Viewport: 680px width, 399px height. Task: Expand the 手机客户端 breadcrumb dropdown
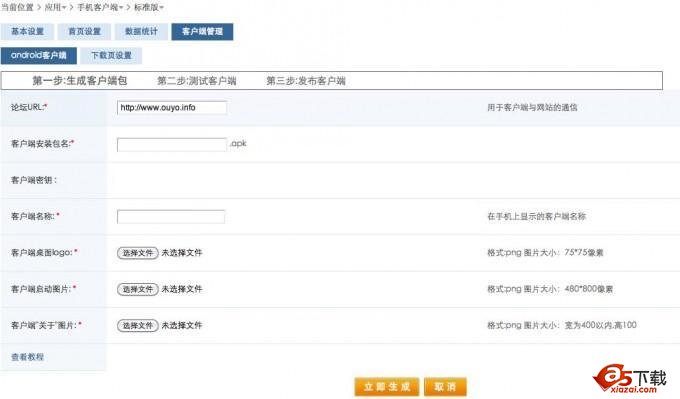click(100, 7)
